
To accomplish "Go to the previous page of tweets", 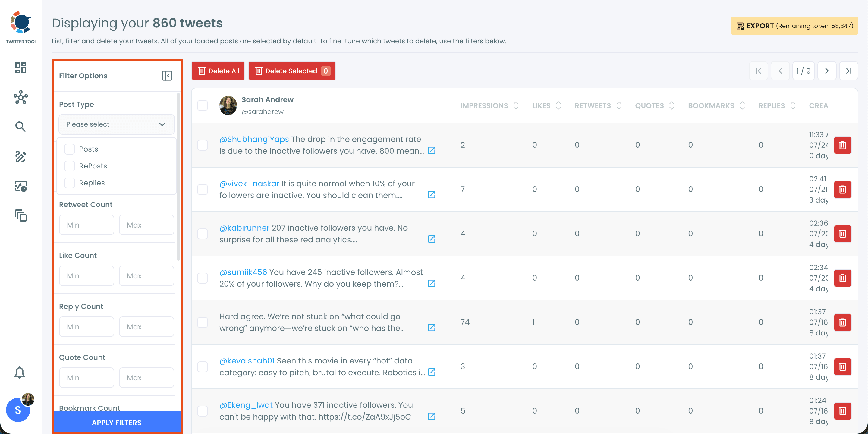I will click(x=780, y=71).
